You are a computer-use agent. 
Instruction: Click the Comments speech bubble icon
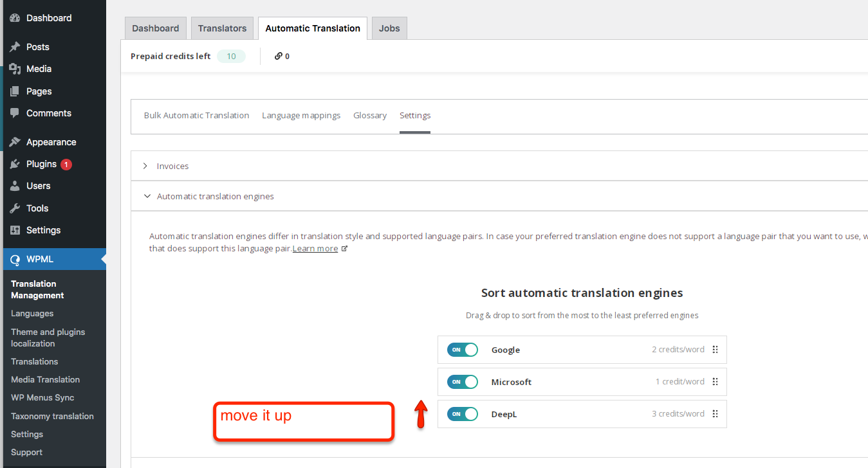coord(15,113)
